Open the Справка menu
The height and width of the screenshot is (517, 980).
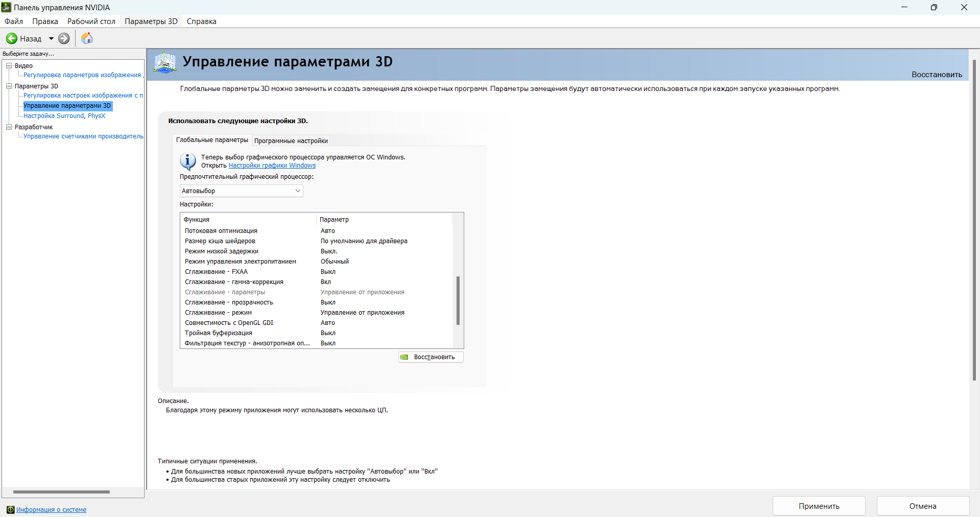pos(202,21)
